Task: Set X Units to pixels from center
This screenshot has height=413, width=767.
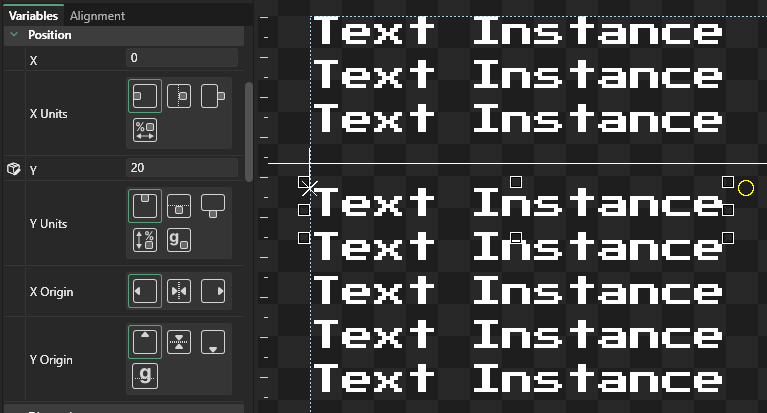Action: [179, 97]
